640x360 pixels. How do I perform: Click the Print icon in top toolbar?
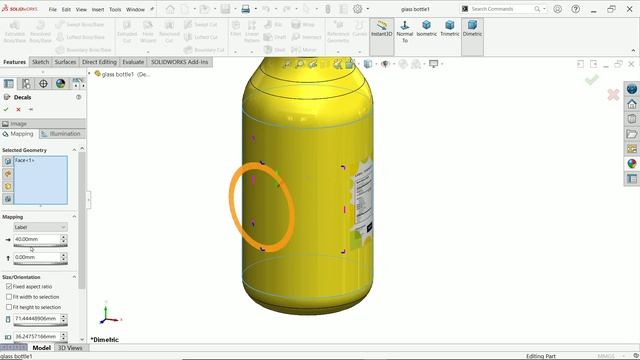coord(246,9)
